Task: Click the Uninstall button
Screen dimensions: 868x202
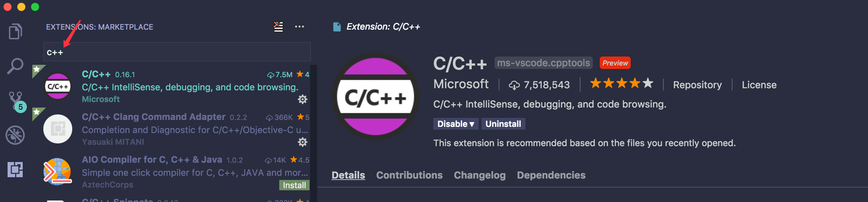Action: 503,124
